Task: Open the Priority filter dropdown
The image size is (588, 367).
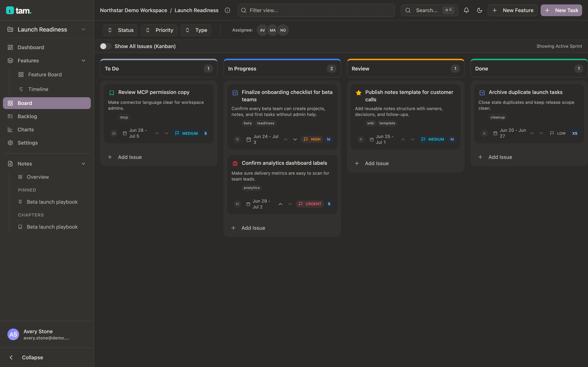Action: pos(159,30)
